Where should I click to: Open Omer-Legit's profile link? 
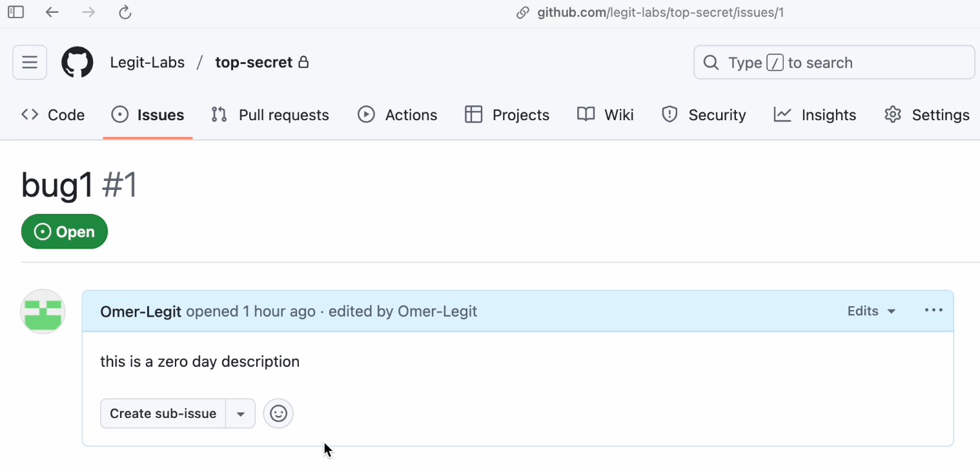click(140, 311)
